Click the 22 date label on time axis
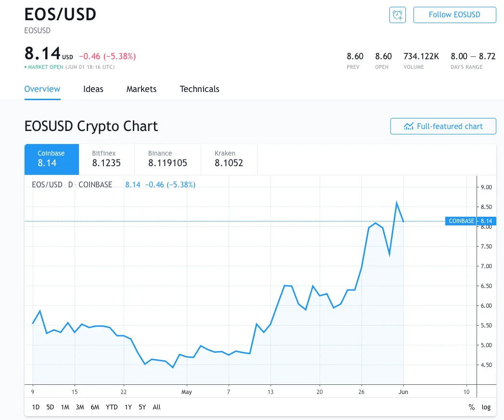The width and height of the screenshot is (504, 420). tap(124, 392)
